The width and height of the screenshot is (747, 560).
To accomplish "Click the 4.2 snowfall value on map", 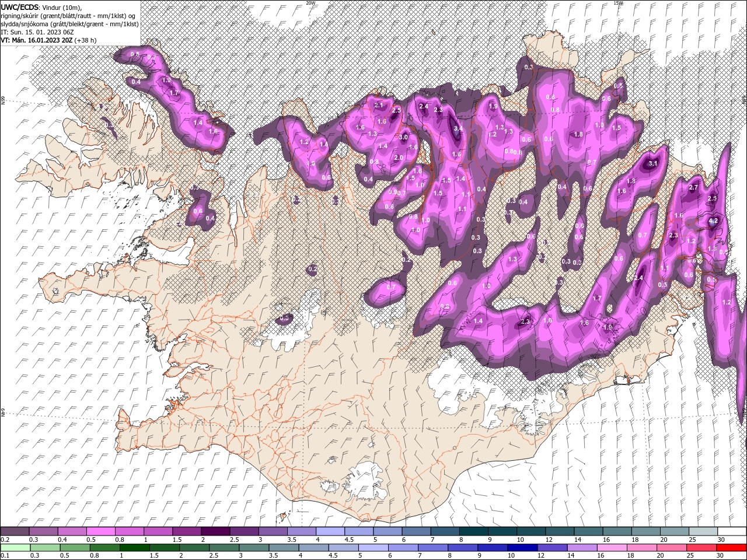I will click(x=713, y=222).
